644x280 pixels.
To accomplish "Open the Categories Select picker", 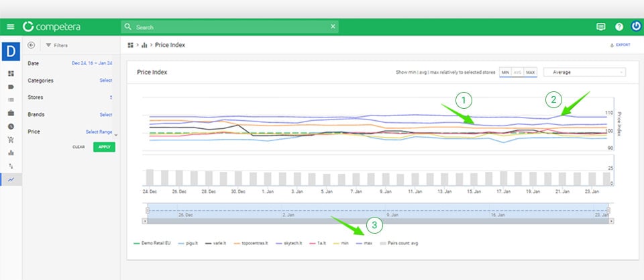I will [x=105, y=81].
